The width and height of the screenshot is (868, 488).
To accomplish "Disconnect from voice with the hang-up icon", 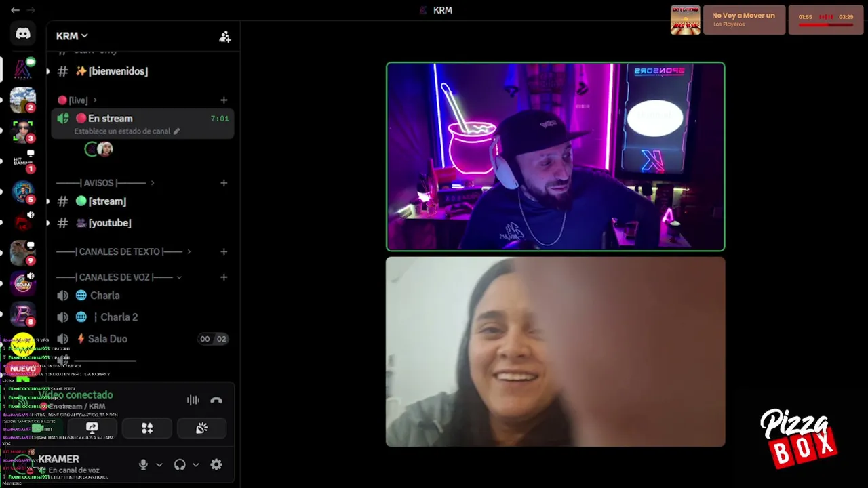I will [216, 401].
